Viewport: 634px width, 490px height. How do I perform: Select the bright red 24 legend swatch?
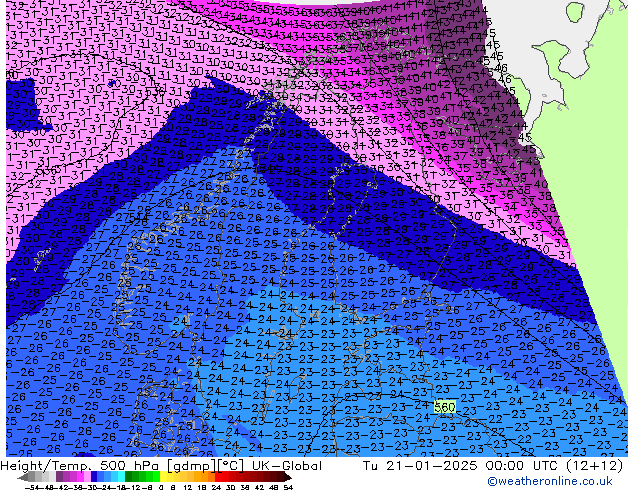pos(218,477)
